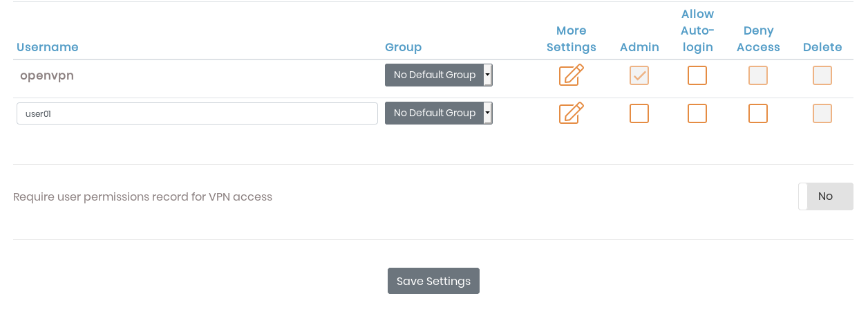The image size is (868, 312).
Task: Click Admin checkbox for openvpn
Action: 639,75
